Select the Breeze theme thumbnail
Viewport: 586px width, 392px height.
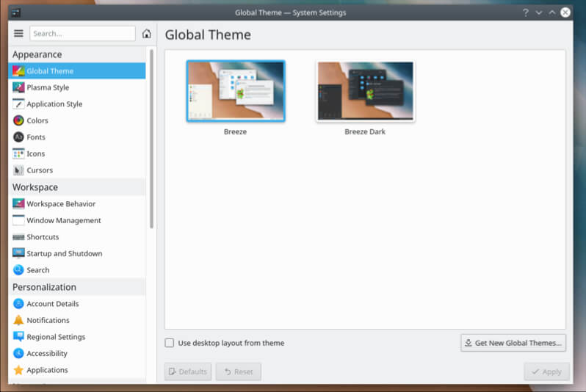click(x=236, y=91)
